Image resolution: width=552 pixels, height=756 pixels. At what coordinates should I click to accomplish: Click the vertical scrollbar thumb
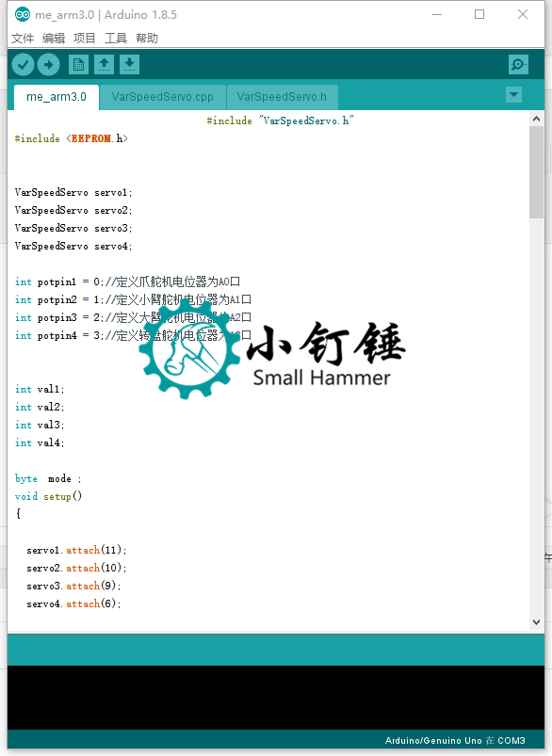pyautogui.click(x=536, y=172)
